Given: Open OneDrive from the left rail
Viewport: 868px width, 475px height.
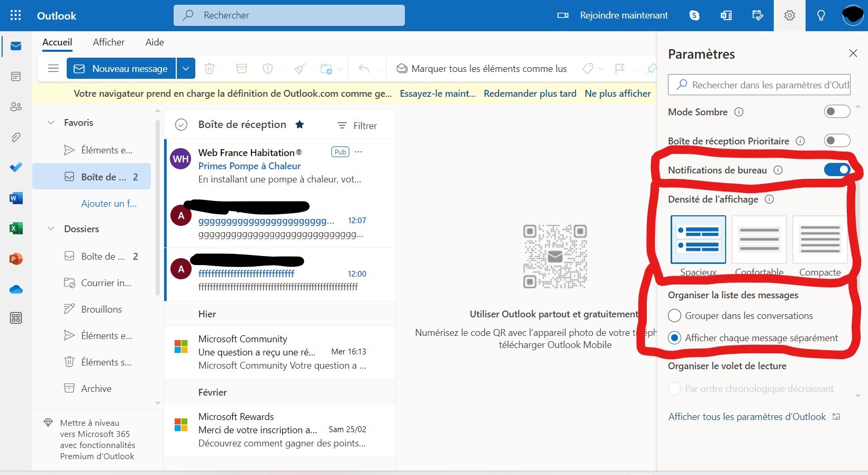Looking at the screenshot, I should [16, 289].
